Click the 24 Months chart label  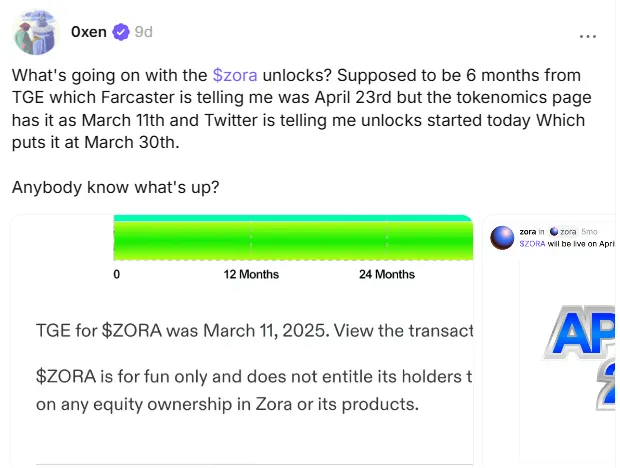point(386,274)
